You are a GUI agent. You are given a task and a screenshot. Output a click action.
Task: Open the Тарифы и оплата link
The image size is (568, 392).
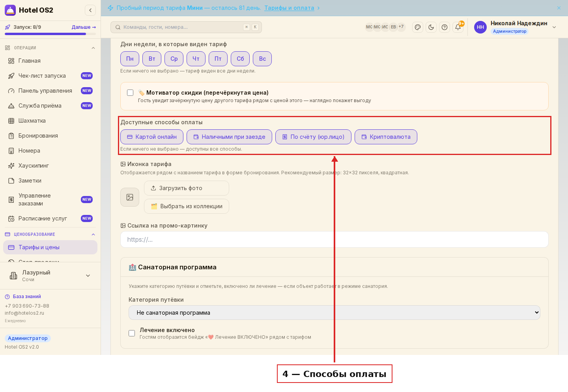289,8
